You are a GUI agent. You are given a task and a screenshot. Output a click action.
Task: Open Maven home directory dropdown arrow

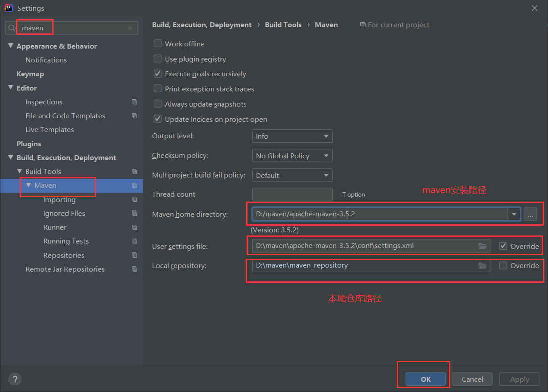click(x=514, y=214)
